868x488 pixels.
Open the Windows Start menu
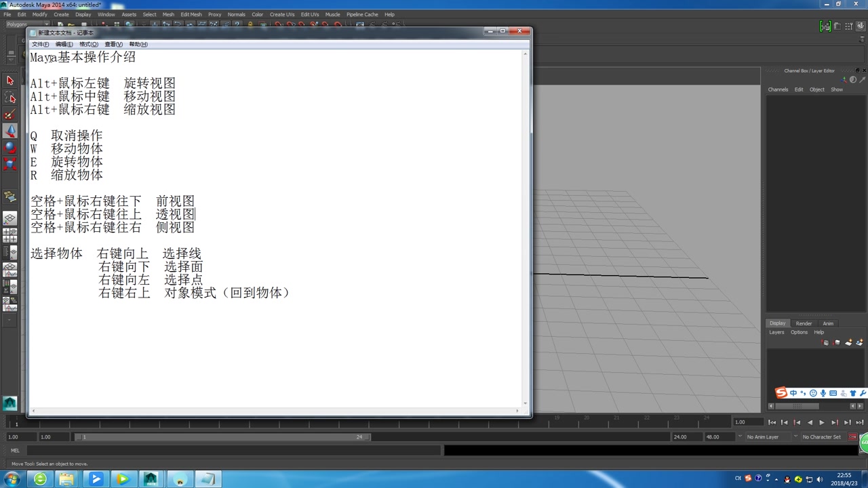(12, 479)
